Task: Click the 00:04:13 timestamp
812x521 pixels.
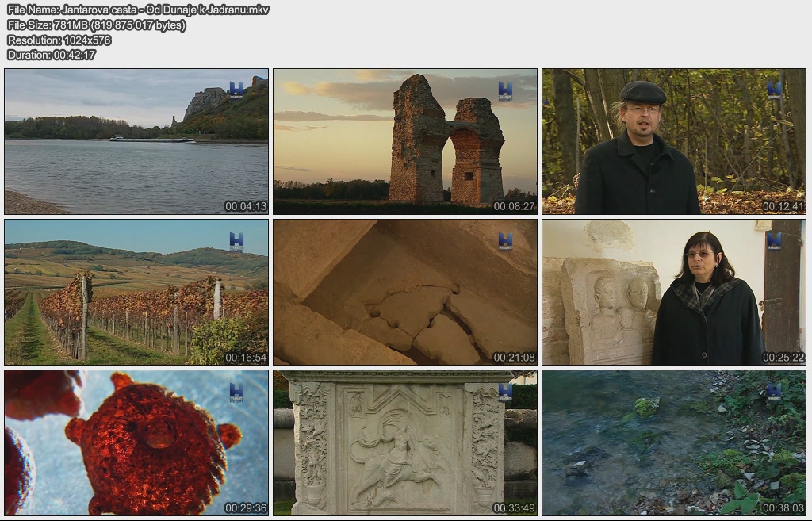Action: (x=245, y=206)
